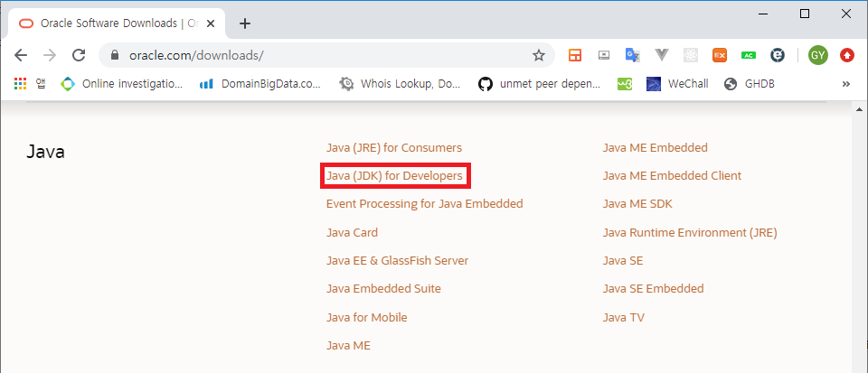The image size is (868, 373).
Task: Open the Java ME Embedded Client link
Action: coord(672,176)
